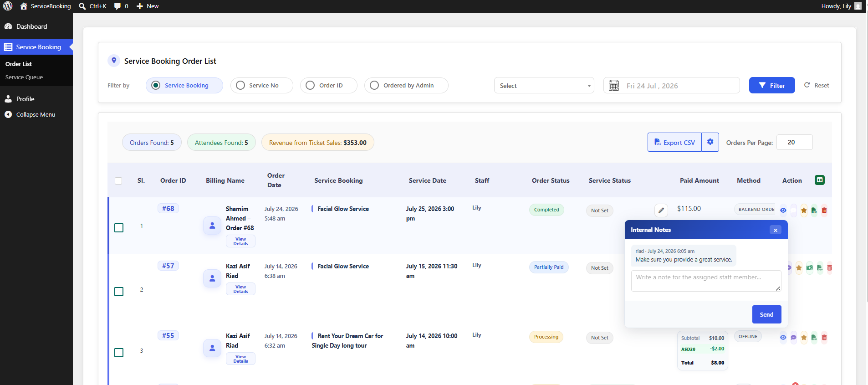
Task: Click the calendar icon in date field
Action: (x=614, y=85)
